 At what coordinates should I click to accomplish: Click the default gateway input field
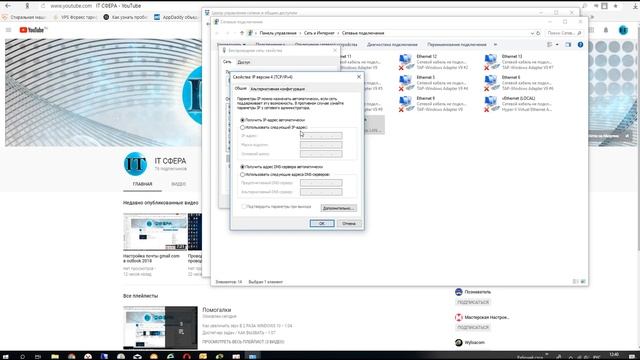[321, 154]
